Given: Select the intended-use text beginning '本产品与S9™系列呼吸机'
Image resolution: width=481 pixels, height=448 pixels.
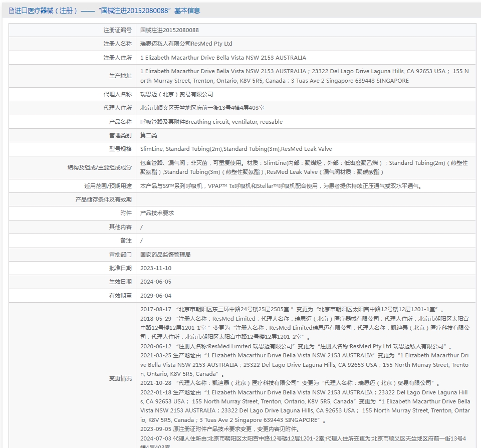Looking at the screenshot, I should click(x=281, y=186).
